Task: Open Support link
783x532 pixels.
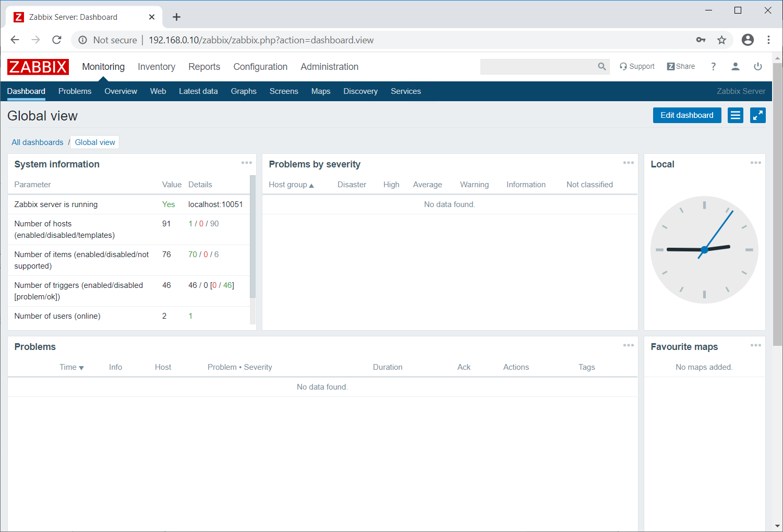Action: [637, 66]
